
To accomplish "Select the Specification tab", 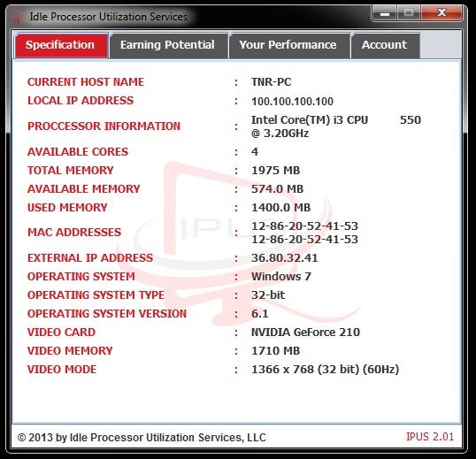I will 61,45.
